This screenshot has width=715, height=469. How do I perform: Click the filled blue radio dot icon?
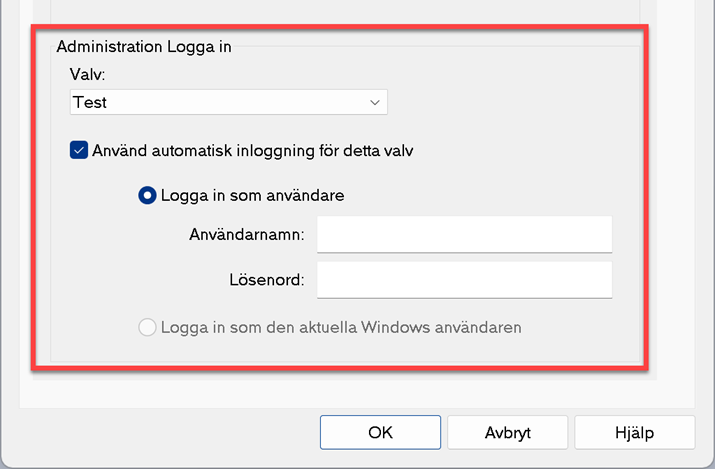(x=147, y=195)
